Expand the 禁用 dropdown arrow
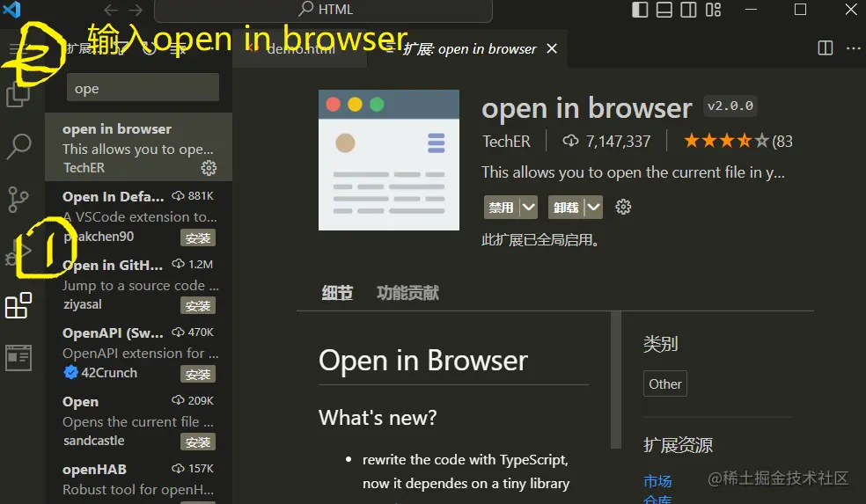Image resolution: width=866 pixels, height=504 pixels. coord(529,208)
